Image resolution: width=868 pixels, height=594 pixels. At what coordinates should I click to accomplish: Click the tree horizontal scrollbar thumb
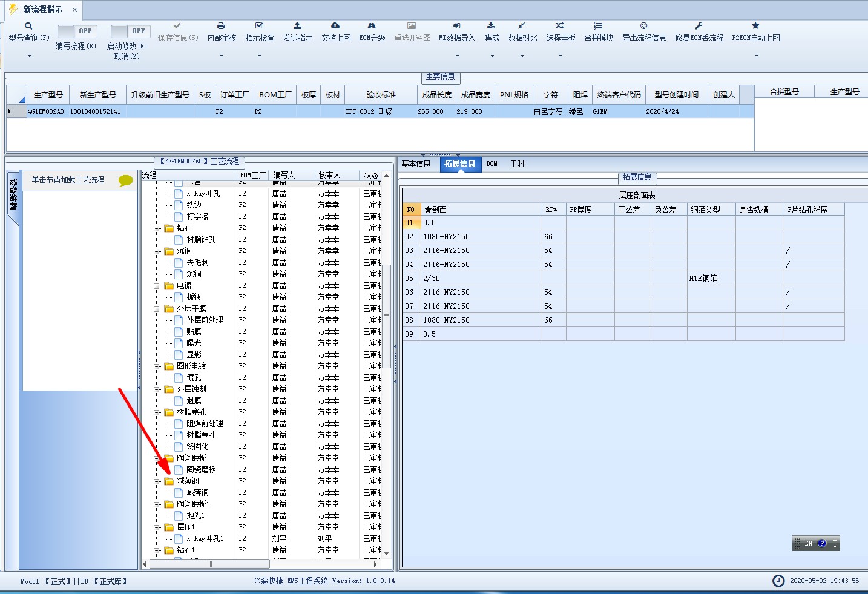coord(210,564)
